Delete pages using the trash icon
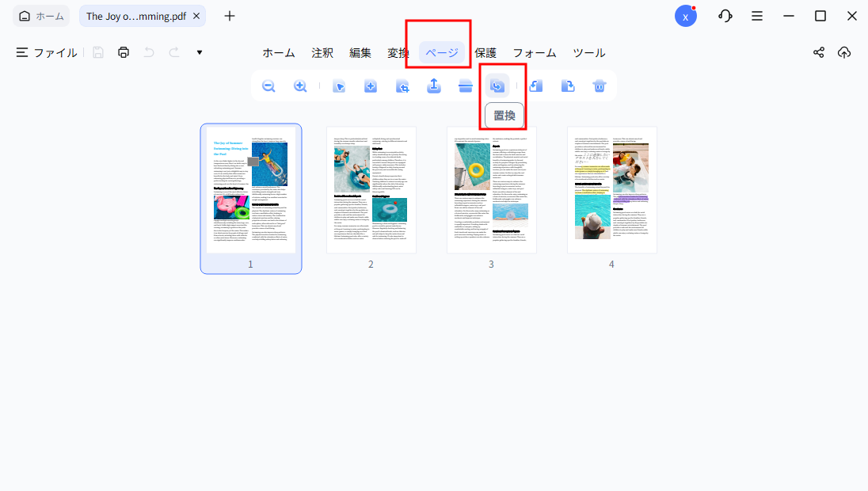 coord(599,86)
